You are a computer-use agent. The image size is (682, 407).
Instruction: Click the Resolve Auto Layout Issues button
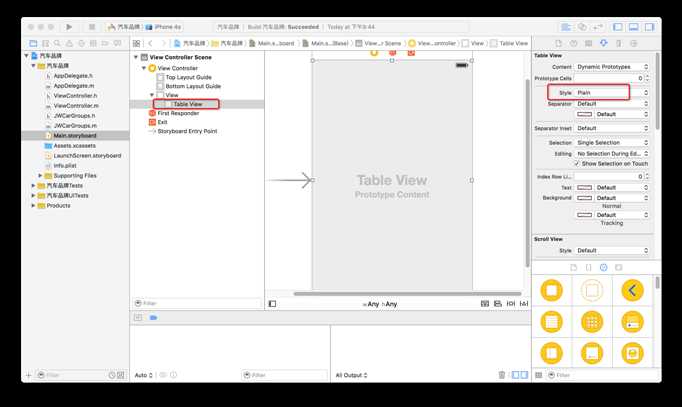524,304
